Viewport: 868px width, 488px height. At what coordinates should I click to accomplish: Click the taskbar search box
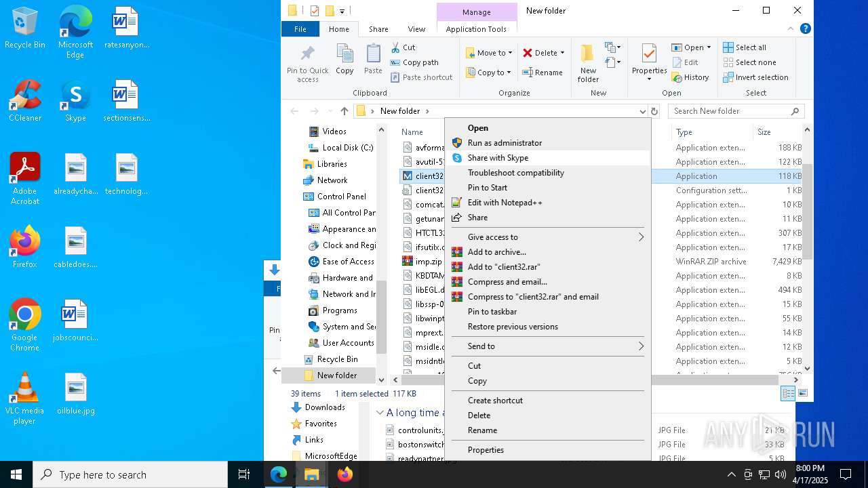pos(130,474)
